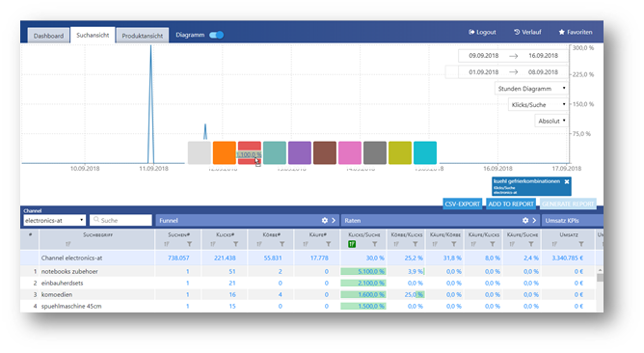Open Favoriten

tap(576, 32)
